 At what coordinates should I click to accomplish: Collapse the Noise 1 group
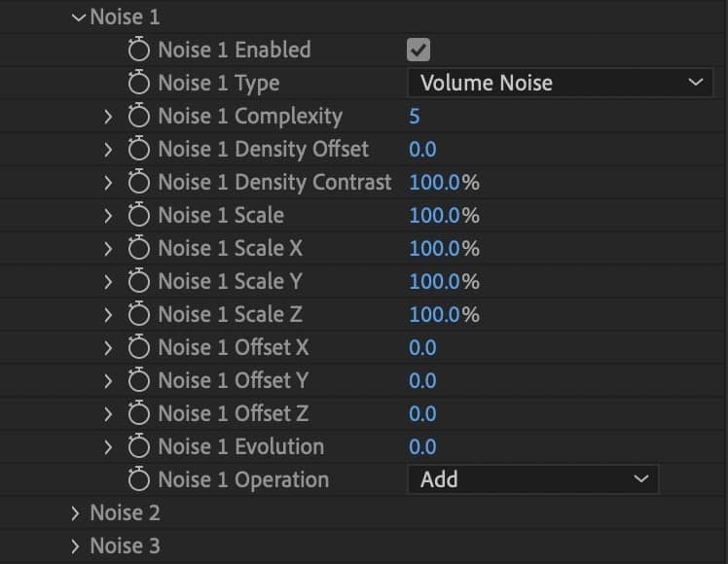pyautogui.click(x=78, y=18)
